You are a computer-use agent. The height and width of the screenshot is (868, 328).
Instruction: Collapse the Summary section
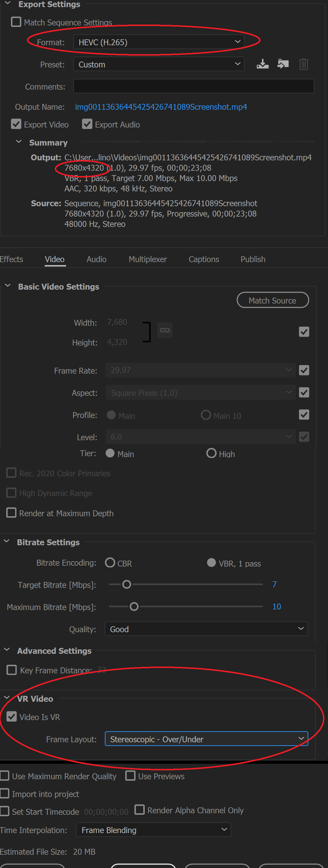click(x=19, y=142)
